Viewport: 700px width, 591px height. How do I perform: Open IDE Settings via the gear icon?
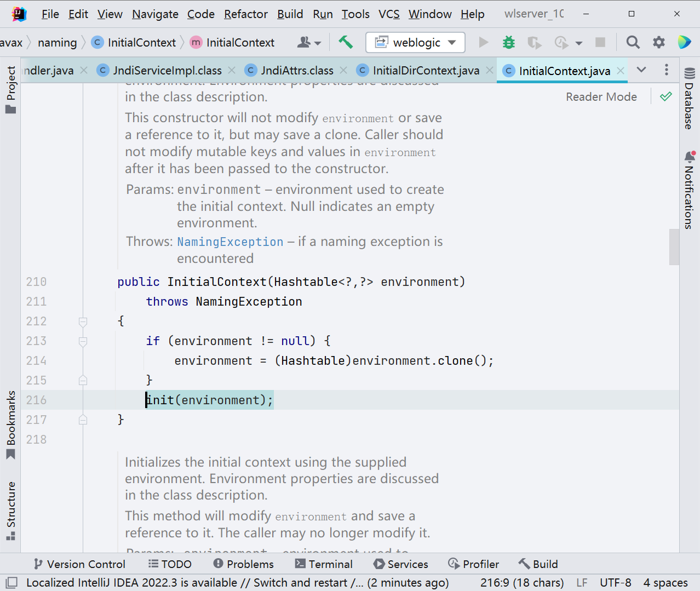pos(658,42)
